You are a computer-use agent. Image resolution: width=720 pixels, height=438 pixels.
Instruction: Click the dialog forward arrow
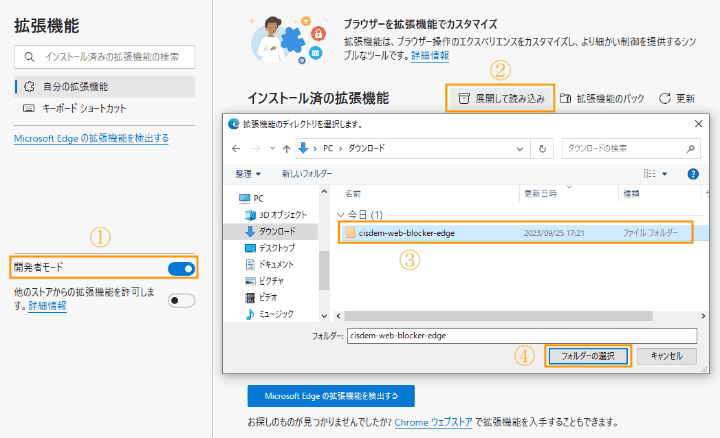pos(256,149)
